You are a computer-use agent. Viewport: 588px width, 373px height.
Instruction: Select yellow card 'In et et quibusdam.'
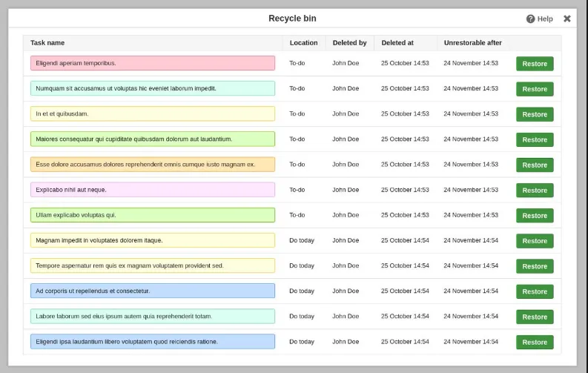tap(153, 113)
